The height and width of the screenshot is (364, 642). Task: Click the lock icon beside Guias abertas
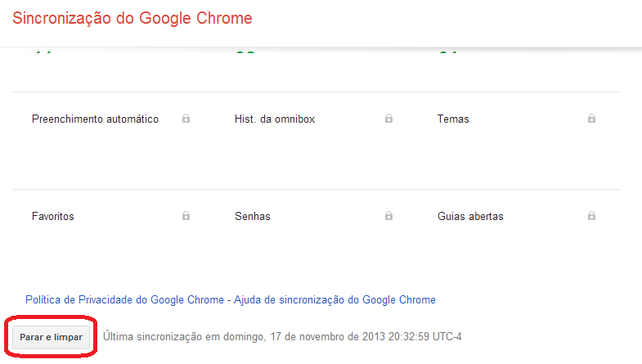pos(591,215)
